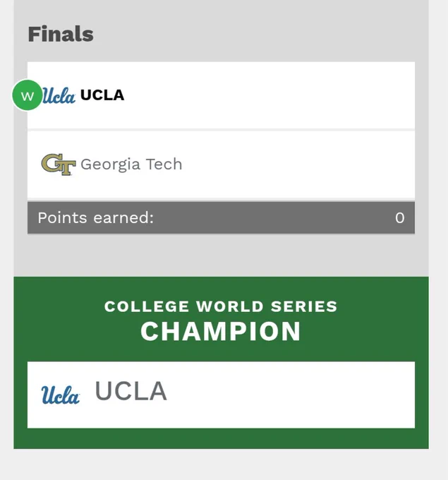Image resolution: width=448 pixels, height=480 pixels.
Task: Click the points value 0
Action: pyautogui.click(x=399, y=218)
